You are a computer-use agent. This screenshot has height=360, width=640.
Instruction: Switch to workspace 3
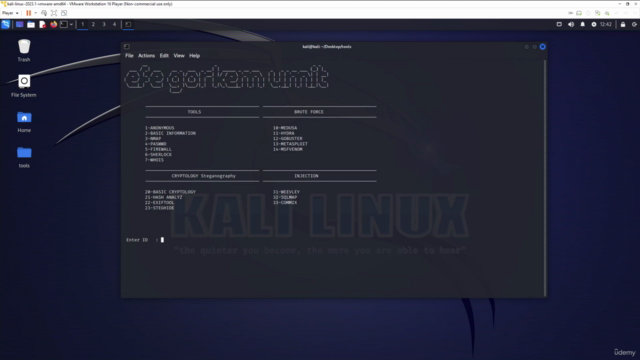104,24
